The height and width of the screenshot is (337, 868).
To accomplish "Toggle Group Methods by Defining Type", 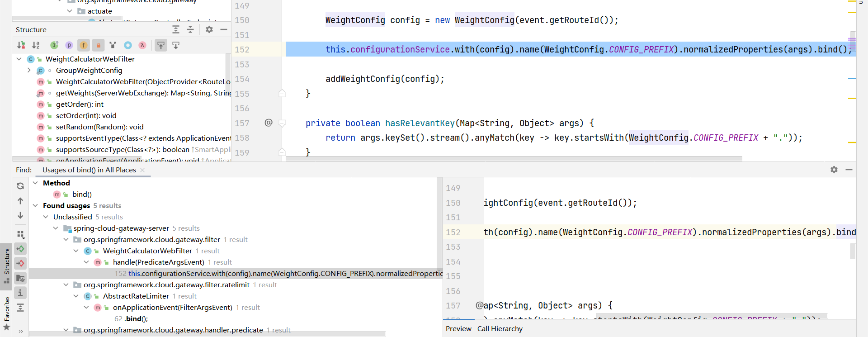I will [x=113, y=45].
